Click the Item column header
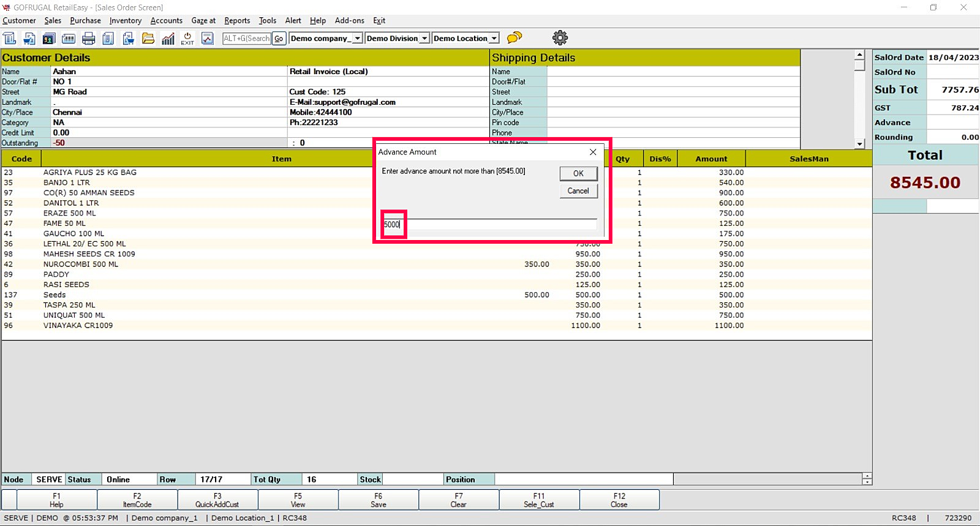This screenshot has width=980, height=526. pyautogui.click(x=282, y=159)
